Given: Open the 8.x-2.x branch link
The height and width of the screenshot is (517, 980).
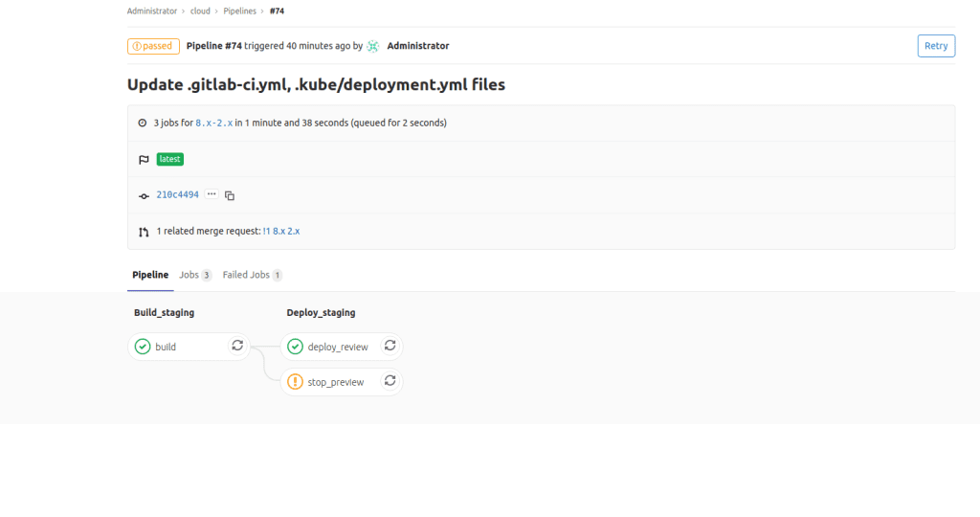Looking at the screenshot, I should coord(213,123).
